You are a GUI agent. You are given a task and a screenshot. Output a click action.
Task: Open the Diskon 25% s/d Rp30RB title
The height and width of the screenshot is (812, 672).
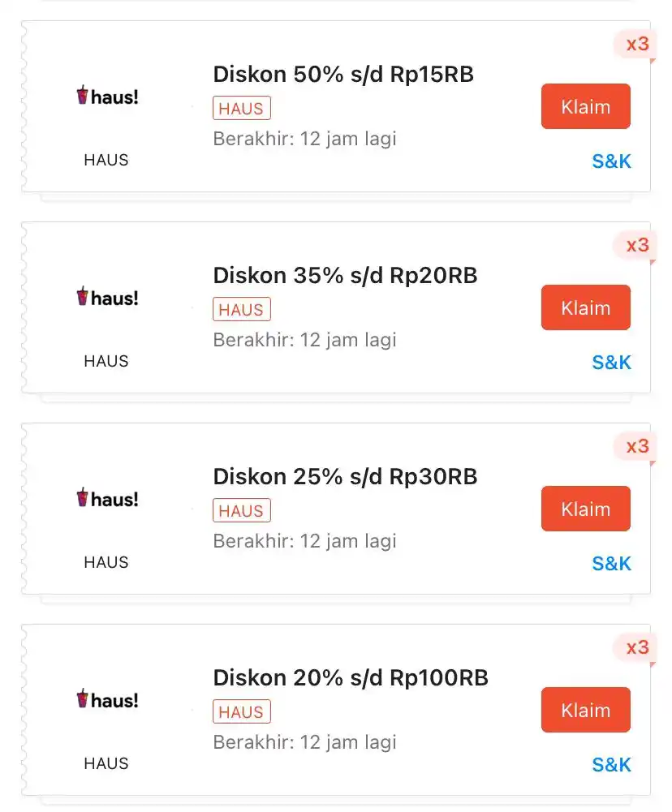pos(345,476)
